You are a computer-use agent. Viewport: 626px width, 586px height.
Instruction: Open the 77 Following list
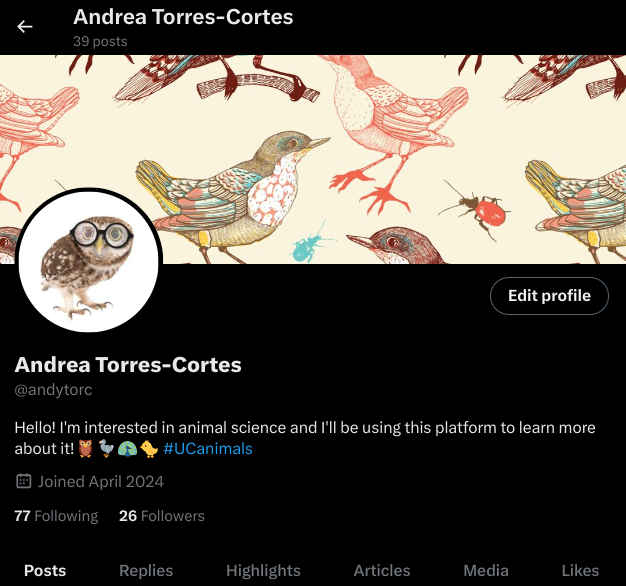(56, 516)
